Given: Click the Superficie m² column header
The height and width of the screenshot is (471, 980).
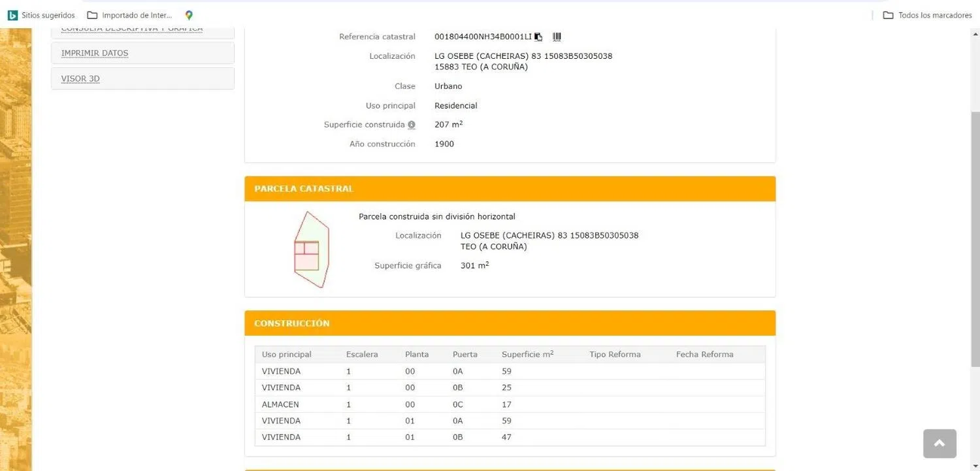Looking at the screenshot, I should tap(527, 355).
